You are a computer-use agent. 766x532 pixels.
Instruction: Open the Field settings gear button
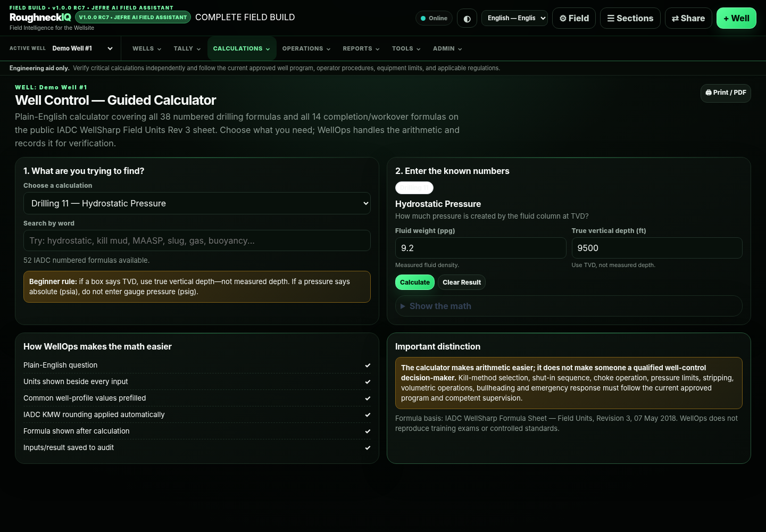[574, 18]
